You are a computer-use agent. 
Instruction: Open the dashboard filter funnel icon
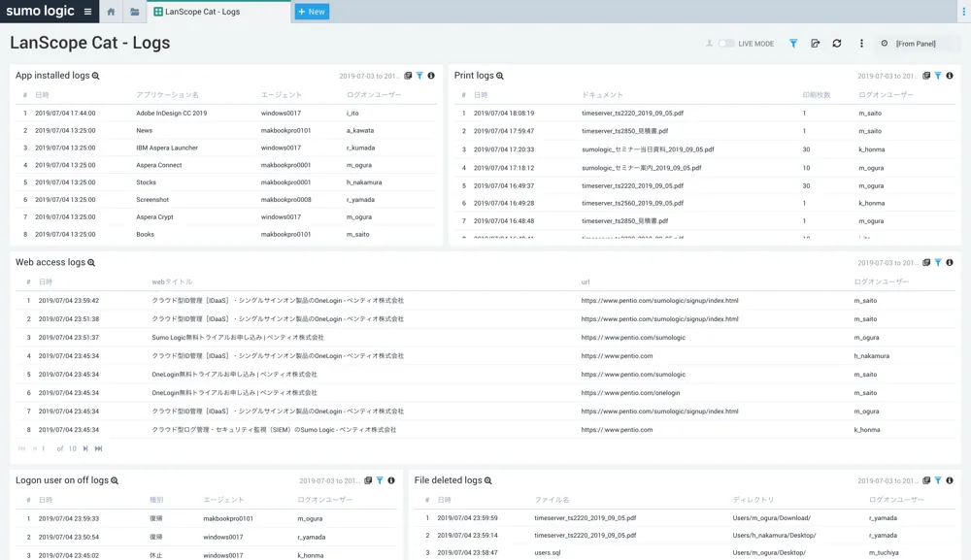[x=793, y=44]
